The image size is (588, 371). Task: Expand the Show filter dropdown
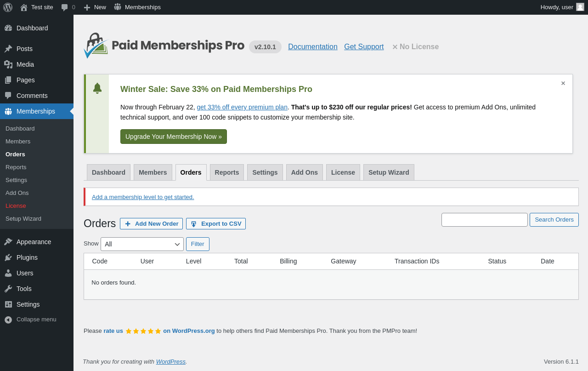click(x=142, y=244)
